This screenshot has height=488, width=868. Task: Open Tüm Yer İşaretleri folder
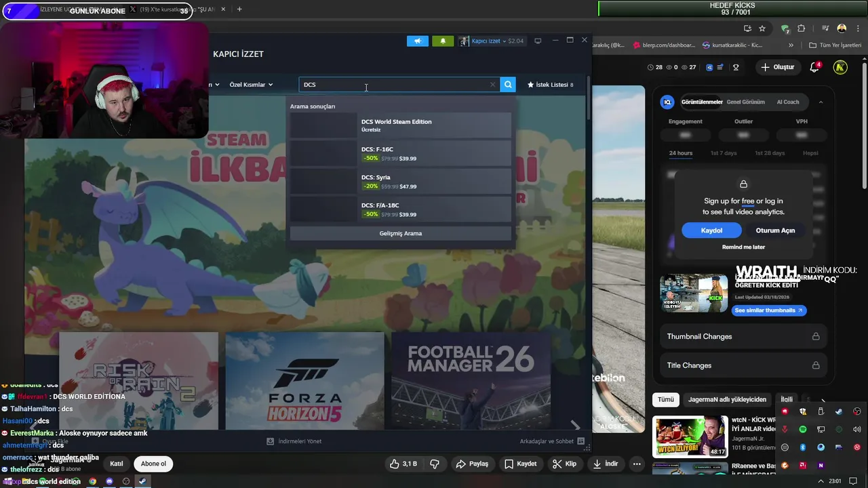pyautogui.click(x=835, y=45)
